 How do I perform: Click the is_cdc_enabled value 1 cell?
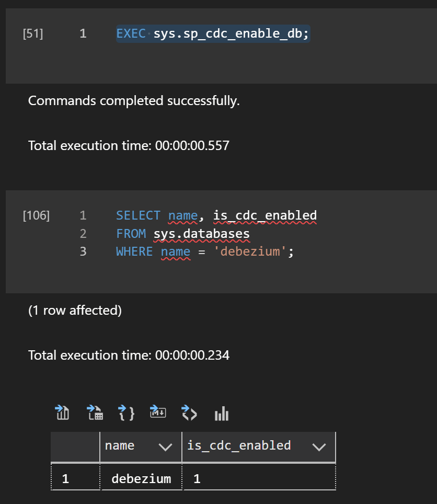259,478
